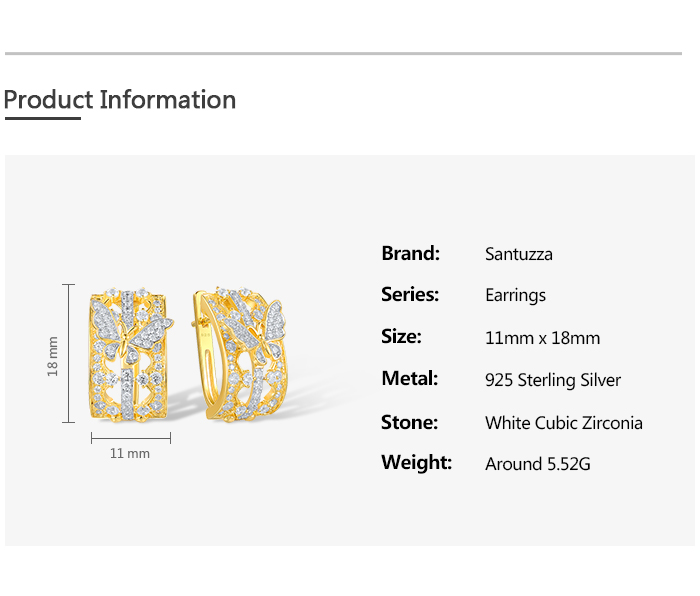
Task: Click the 11mm x 18mm size value
Action: 542,338
